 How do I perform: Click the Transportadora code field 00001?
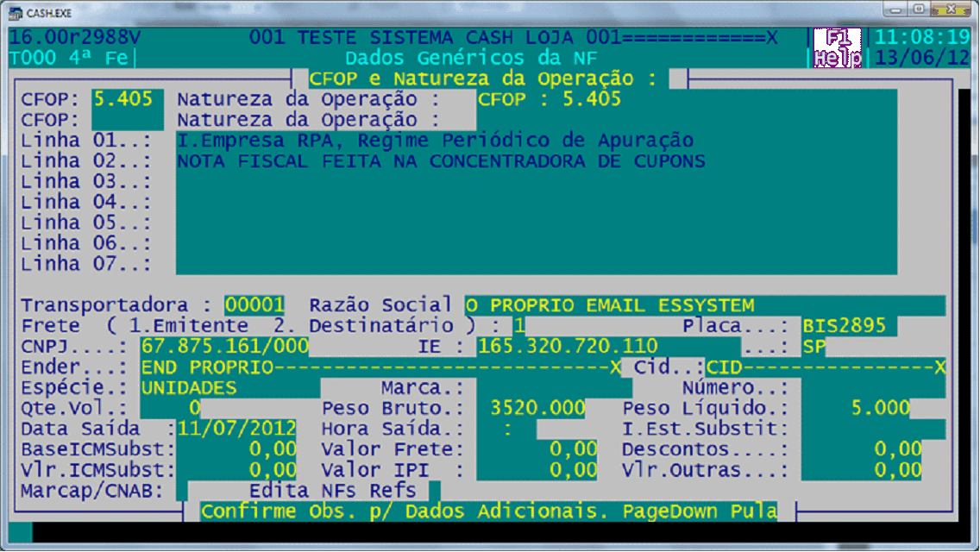(x=254, y=305)
